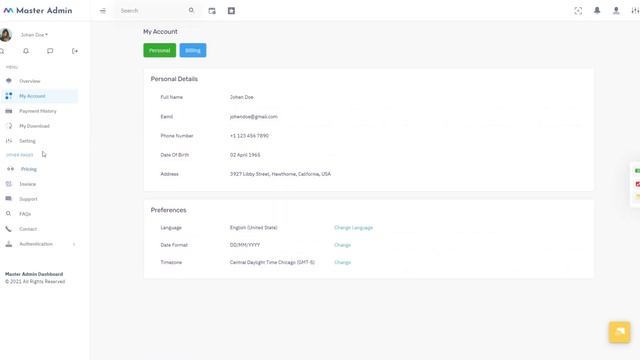Click the Invoice icon in sidebar
640x360 pixels.
[9, 184]
